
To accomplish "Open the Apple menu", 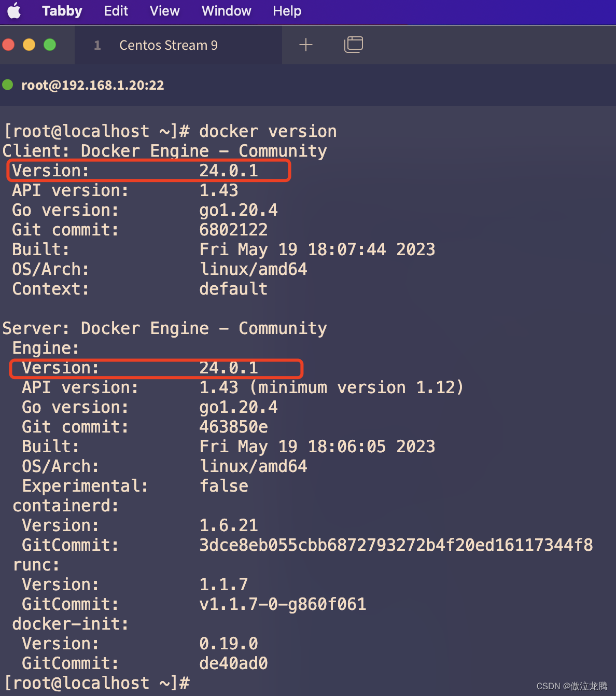I will 15,11.
